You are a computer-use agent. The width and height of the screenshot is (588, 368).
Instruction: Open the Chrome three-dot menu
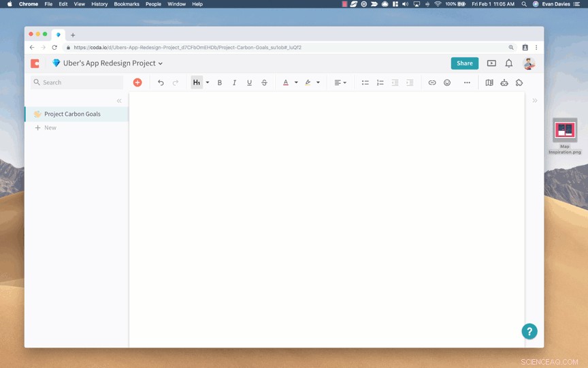[x=536, y=47]
